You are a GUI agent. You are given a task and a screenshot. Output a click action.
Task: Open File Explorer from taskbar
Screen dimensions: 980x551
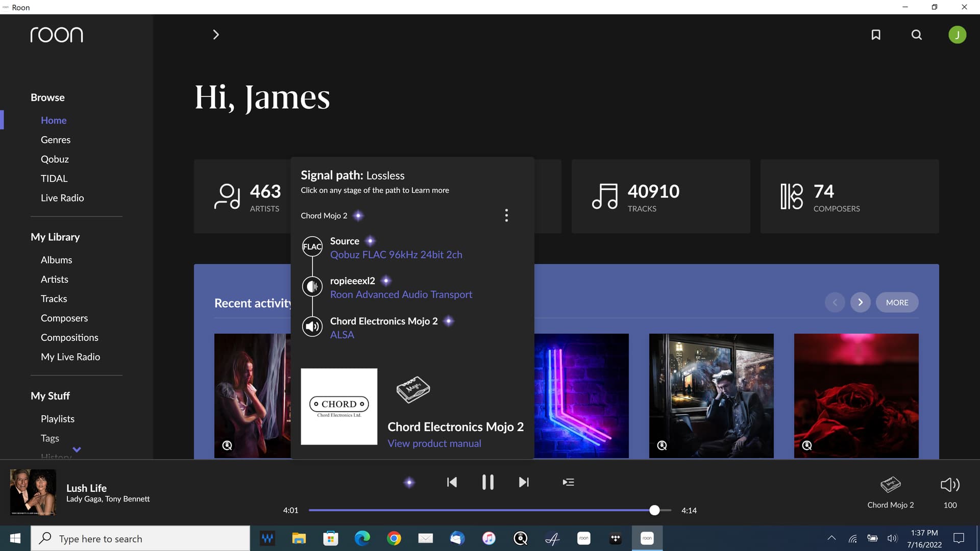299,538
